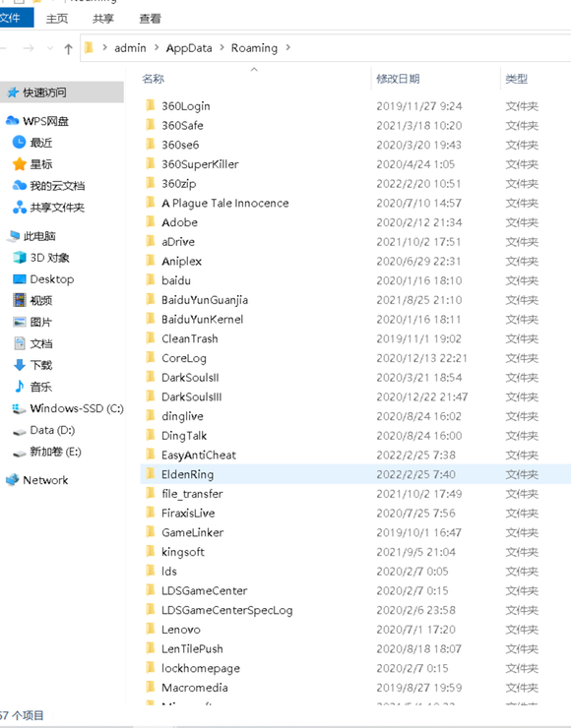
Task: Open the Network icon in the sidebar
Action: (12, 480)
